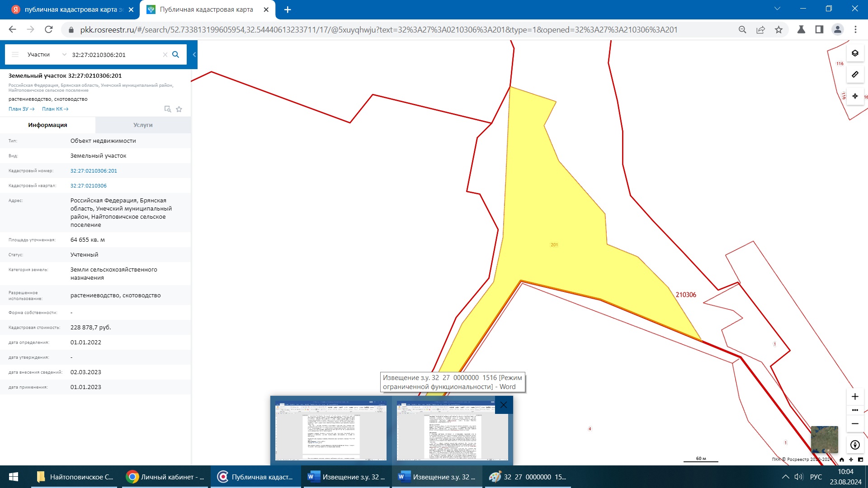The image size is (868, 488).
Task: Close the Word preview thumbnail
Action: 504,405
